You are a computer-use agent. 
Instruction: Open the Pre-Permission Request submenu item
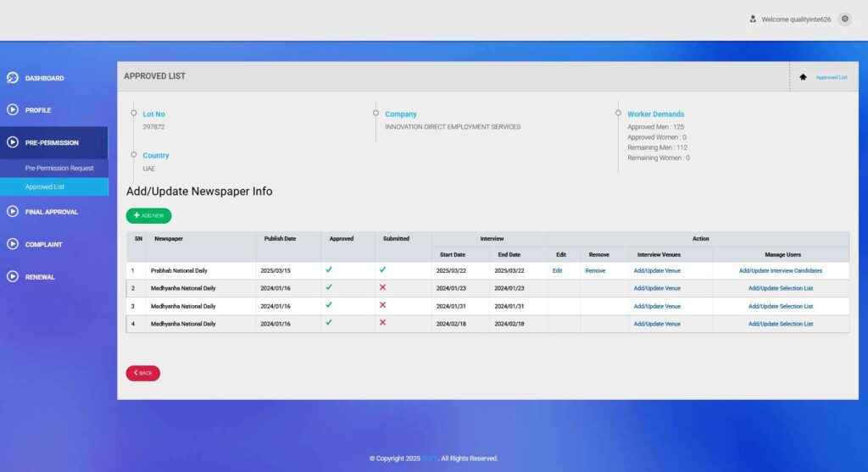[59, 168]
